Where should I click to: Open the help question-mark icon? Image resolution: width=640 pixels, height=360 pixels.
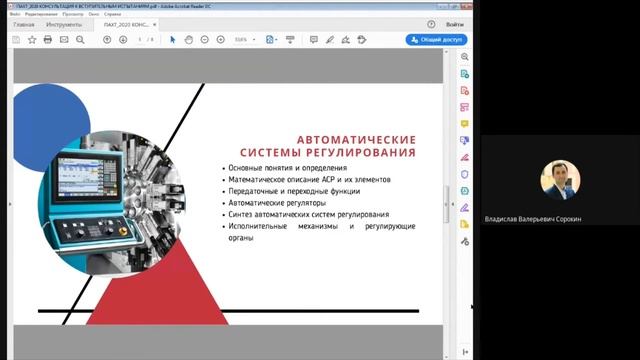coord(431,24)
